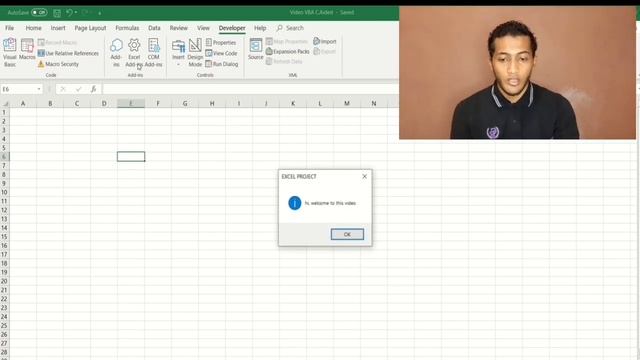Open Macro Security settings
640x360 pixels.
(58, 64)
